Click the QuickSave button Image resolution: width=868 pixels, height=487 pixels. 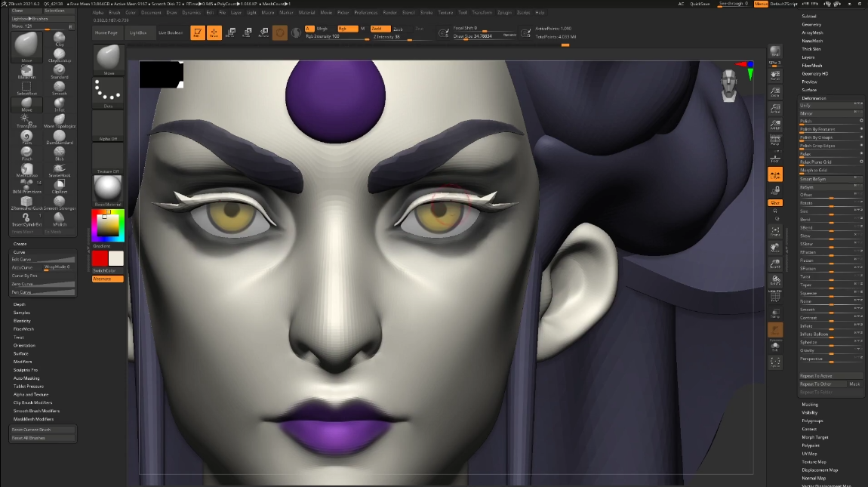point(700,4)
